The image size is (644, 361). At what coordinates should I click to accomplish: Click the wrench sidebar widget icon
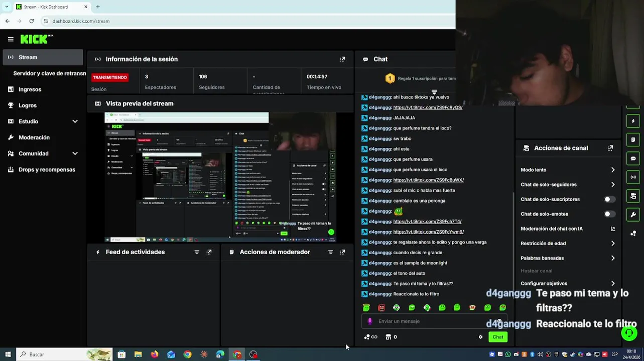pyautogui.click(x=633, y=215)
